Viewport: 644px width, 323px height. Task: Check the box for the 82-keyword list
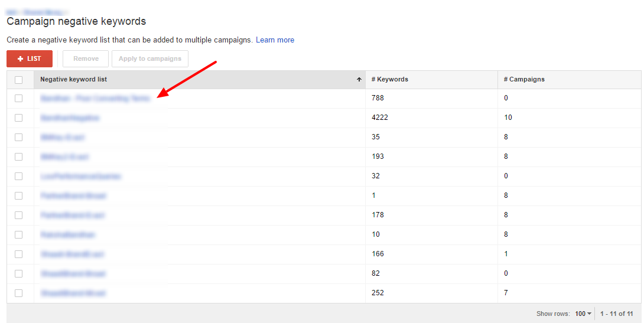[18, 273]
